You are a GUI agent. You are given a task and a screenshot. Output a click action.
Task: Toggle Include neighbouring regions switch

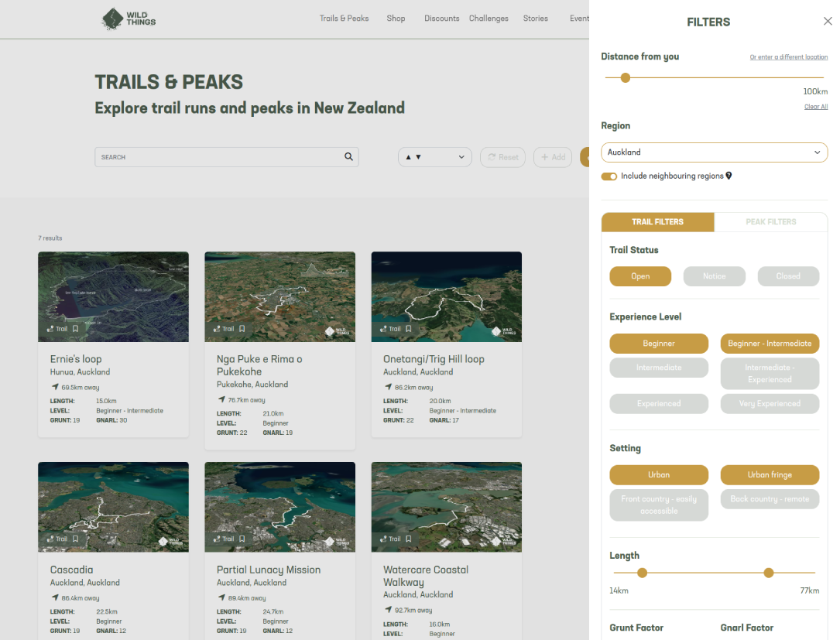(x=609, y=176)
